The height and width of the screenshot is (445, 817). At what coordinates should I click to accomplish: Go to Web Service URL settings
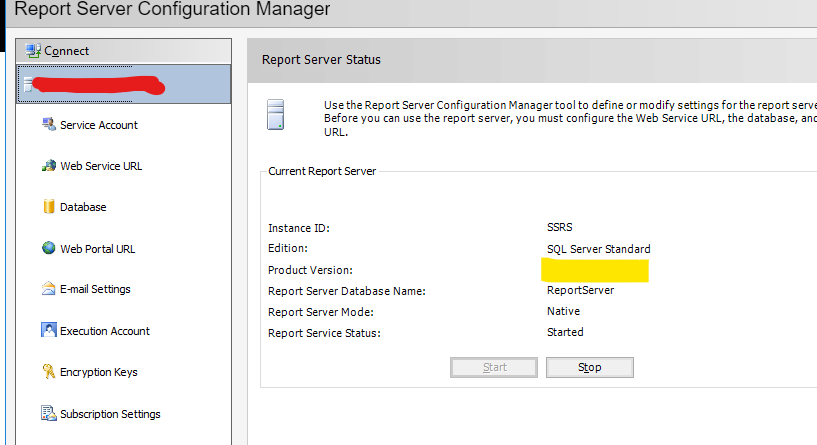[x=101, y=166]
